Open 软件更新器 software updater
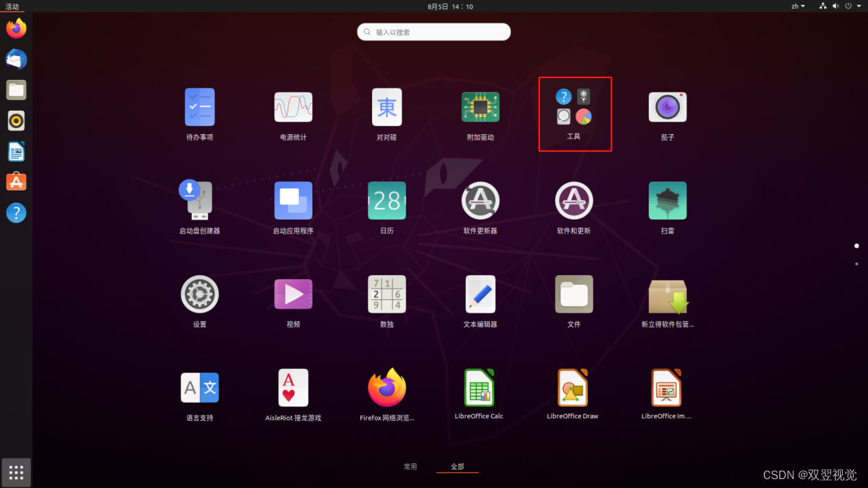Viewport: 868px width, 488px height. coord(480,201)
